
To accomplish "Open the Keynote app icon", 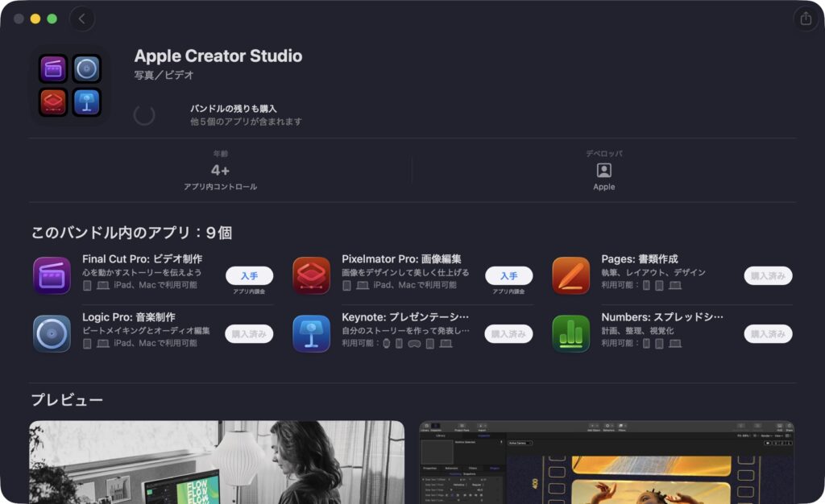I will (x=311, y=333).
